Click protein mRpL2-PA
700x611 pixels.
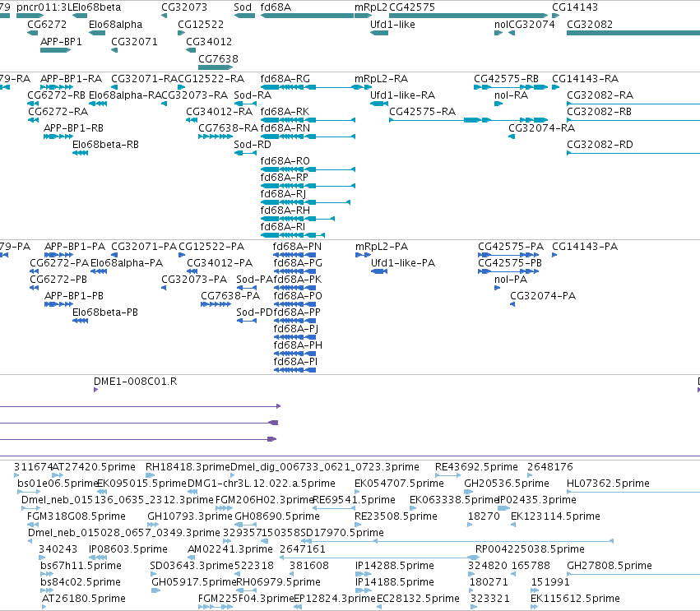point(382,247)
